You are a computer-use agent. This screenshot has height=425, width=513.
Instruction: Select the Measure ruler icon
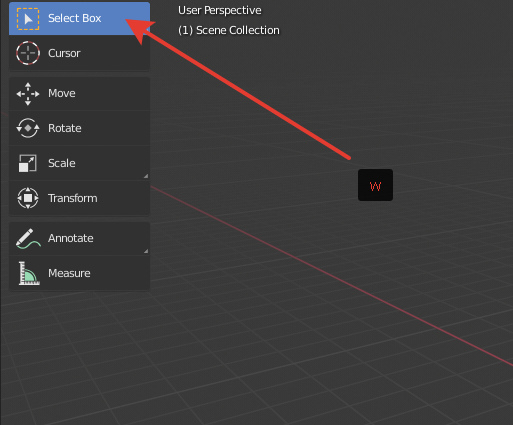pyautogui.click(x=29, y=273)
